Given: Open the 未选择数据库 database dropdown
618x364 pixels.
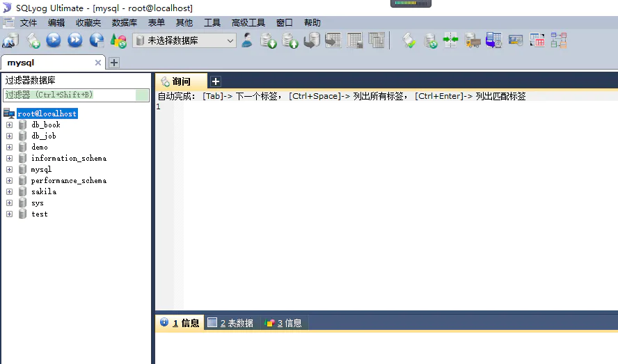Looking at the screenshot, I should [x=184, y=40].
